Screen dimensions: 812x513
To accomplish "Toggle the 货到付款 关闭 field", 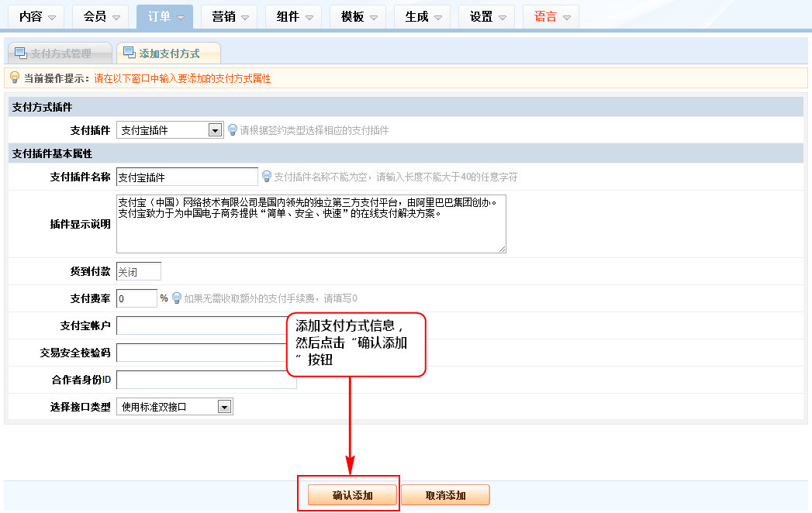I will pos(139,271).
